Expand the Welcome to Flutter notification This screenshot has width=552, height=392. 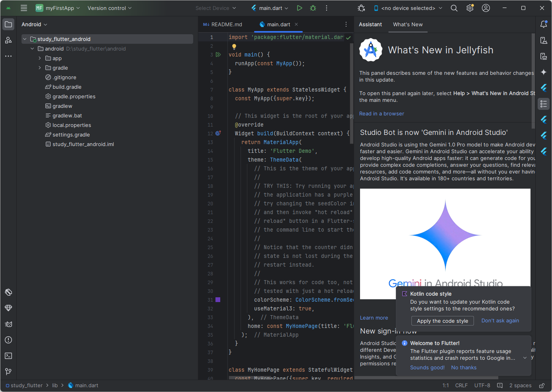(x=525, y=358)
